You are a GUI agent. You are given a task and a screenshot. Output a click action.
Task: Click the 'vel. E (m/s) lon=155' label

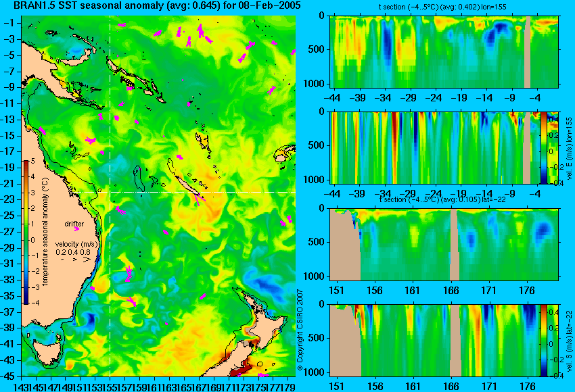tap(570, 149)
